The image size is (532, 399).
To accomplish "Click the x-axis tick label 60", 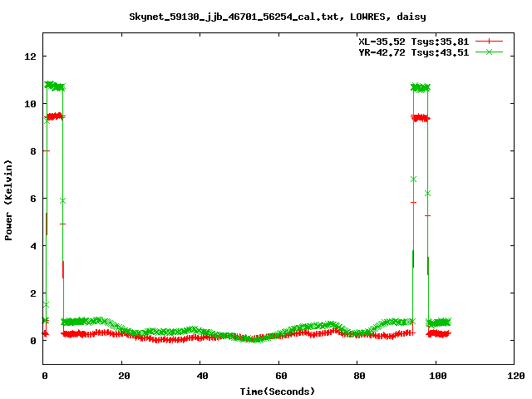I will [x=281, y=376].
